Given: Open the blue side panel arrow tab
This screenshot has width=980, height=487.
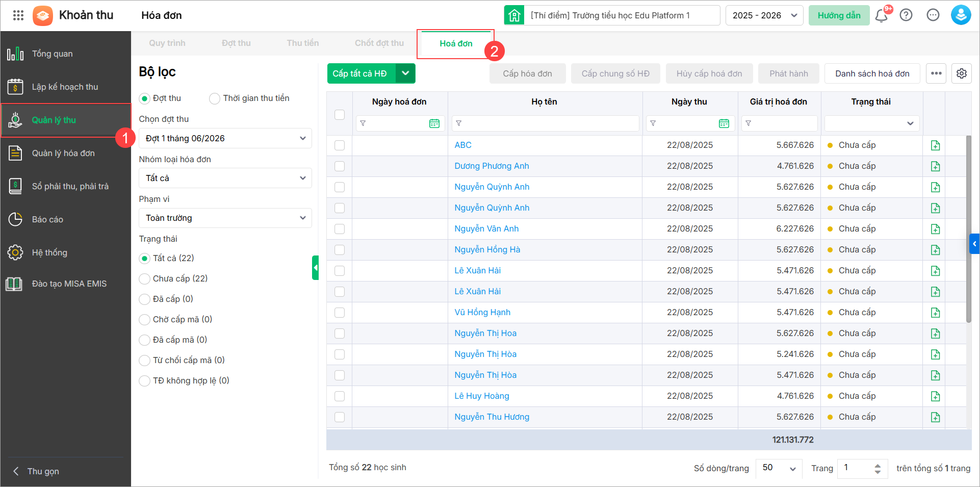Looking at the screenshot, I should 974,244.
